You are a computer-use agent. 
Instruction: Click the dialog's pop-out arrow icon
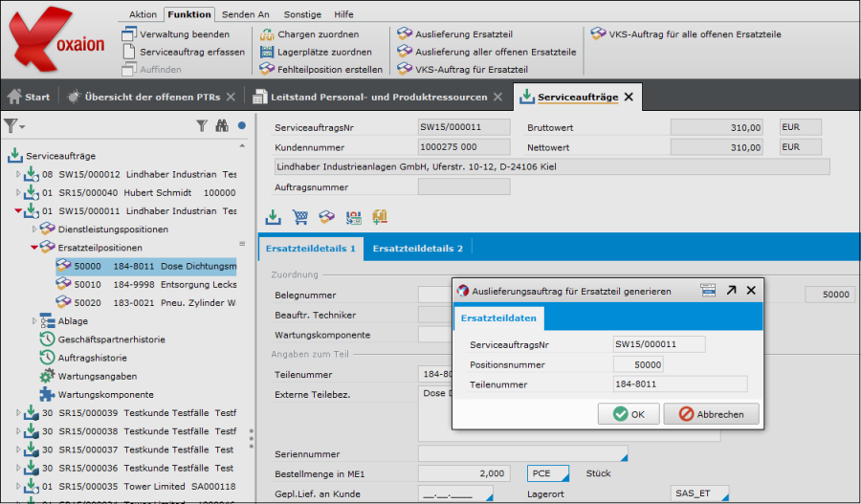pyautogui.click(x=731, y=290)
